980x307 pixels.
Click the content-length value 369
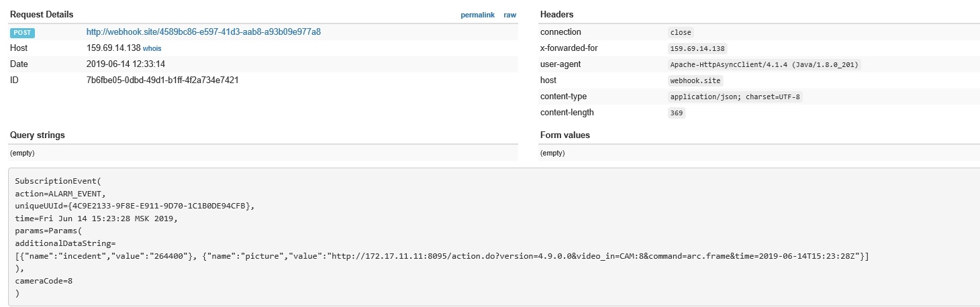point(677,113)
